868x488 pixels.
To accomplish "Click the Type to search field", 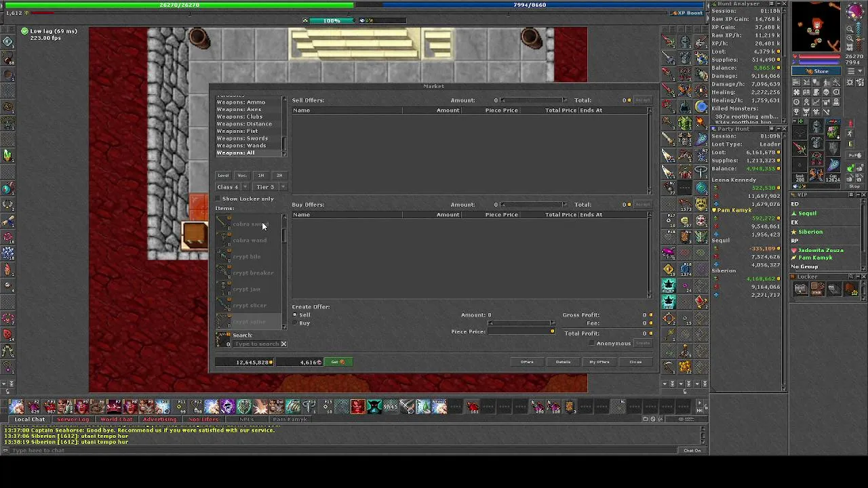I will [x=257, y=344].
